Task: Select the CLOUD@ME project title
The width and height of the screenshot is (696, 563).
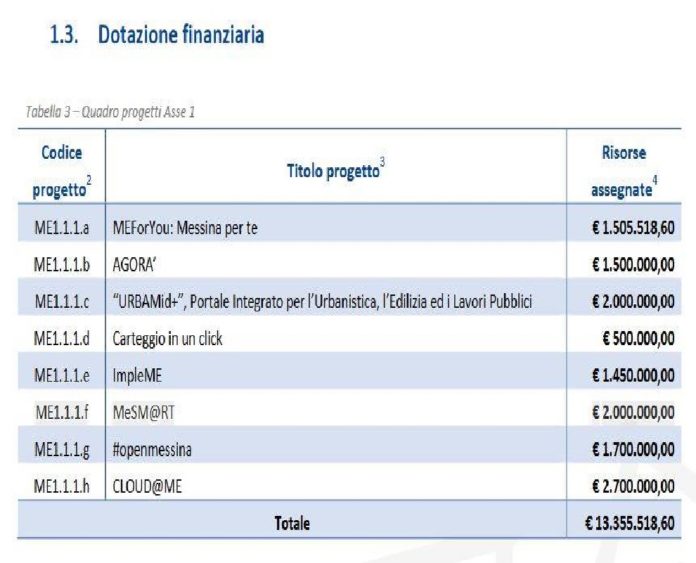Action: point(148,487)
